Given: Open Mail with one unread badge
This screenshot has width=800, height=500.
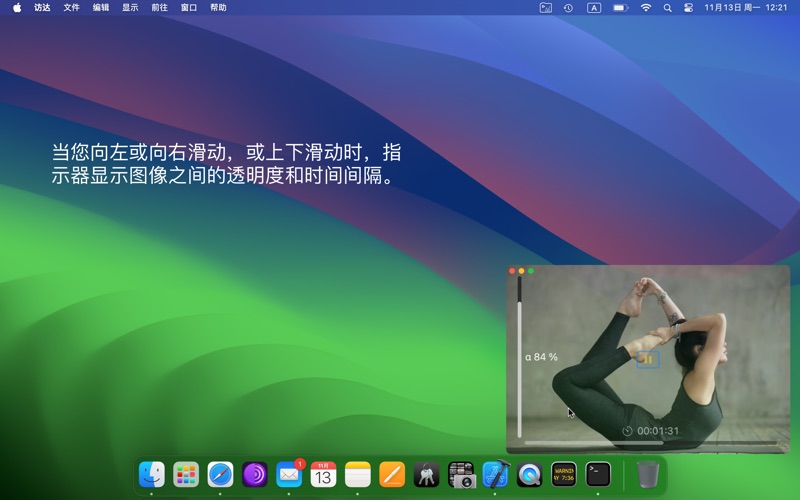Looking at the screenshot, I should click(x=289, y=474).
